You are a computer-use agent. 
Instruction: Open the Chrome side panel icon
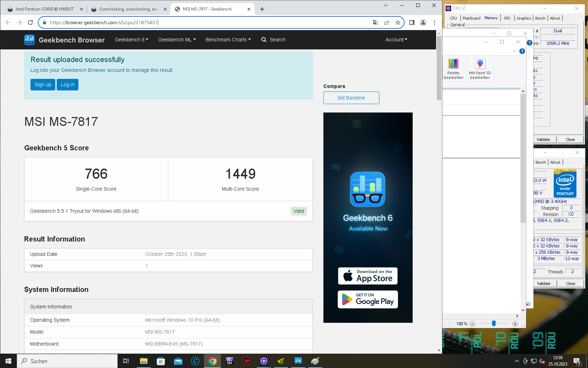pyautogui.click(x=412, y=22)
